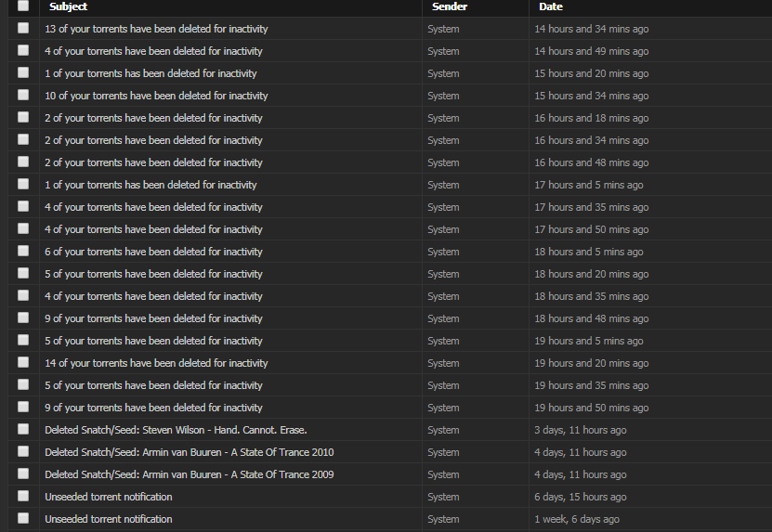
Task: Select checkbox for the 6 torrents deleted message
Action: [x=23, y=252]
